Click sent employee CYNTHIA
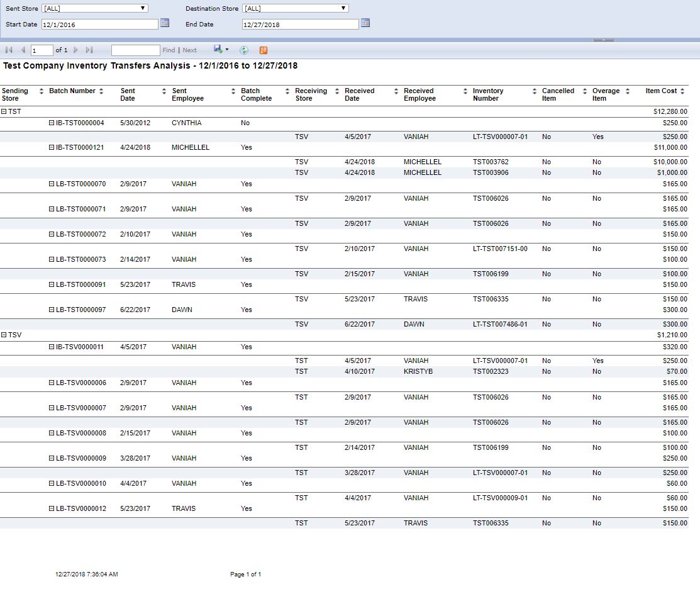This screenshot has width=700, height=594. click(187, 123)
